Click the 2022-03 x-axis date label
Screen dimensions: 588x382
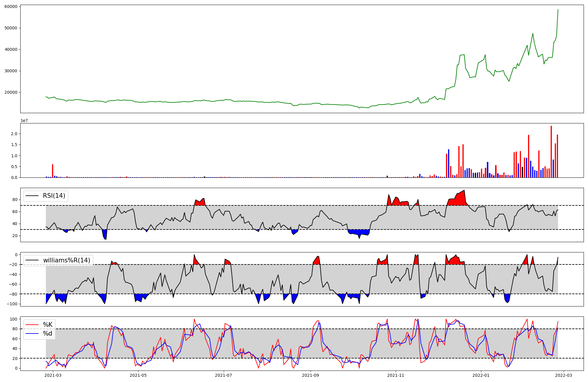click(563, 375)
